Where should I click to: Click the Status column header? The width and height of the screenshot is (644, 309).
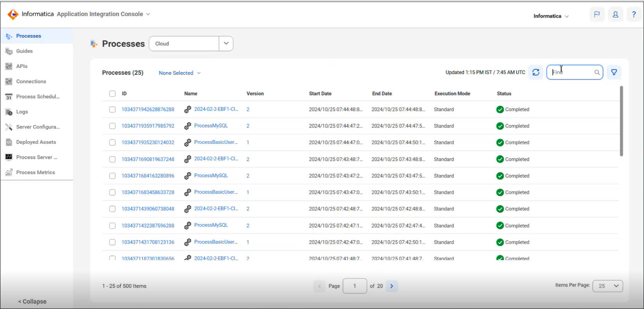pos(504,94)
